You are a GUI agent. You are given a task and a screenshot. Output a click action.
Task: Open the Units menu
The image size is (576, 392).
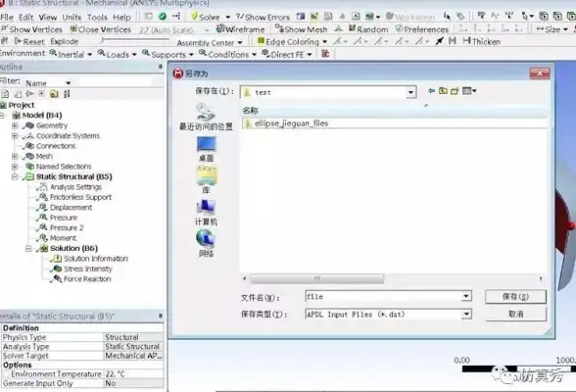coord(72,17)
